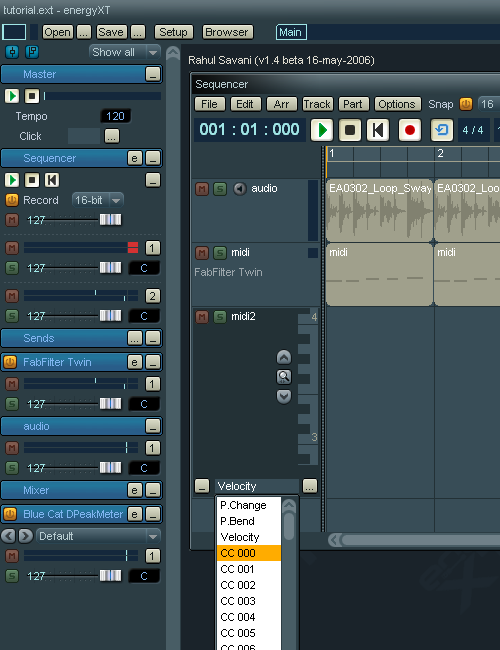Open the 16-bit record format dropdown
Screen dimensions: 500x650
click(x=97, y=200)
